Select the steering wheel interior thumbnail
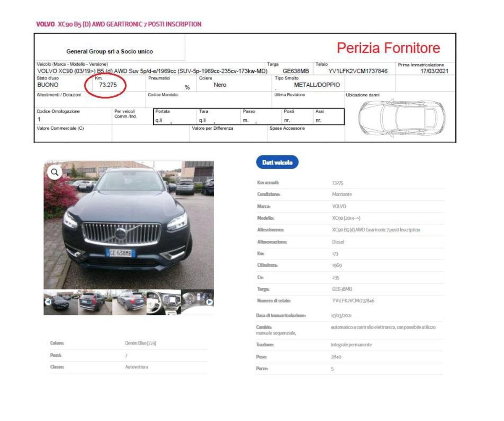 [163, 302]
